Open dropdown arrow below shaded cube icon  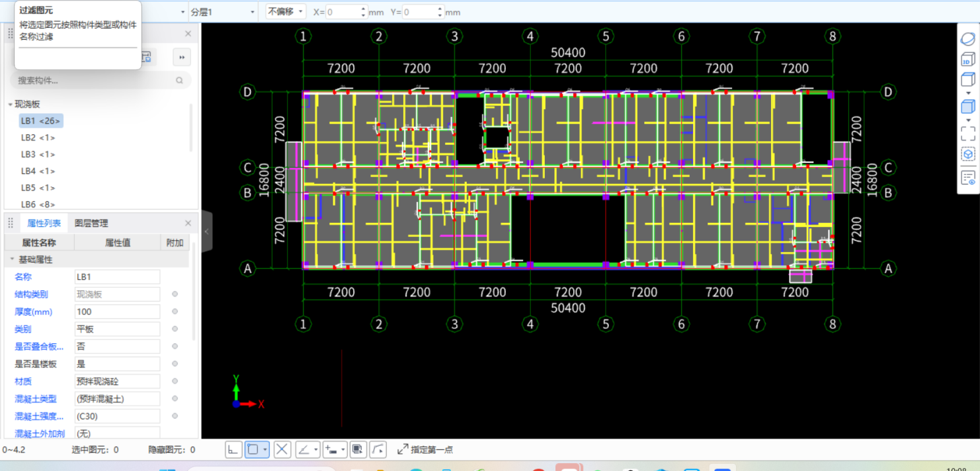click(x=968, y=120)
